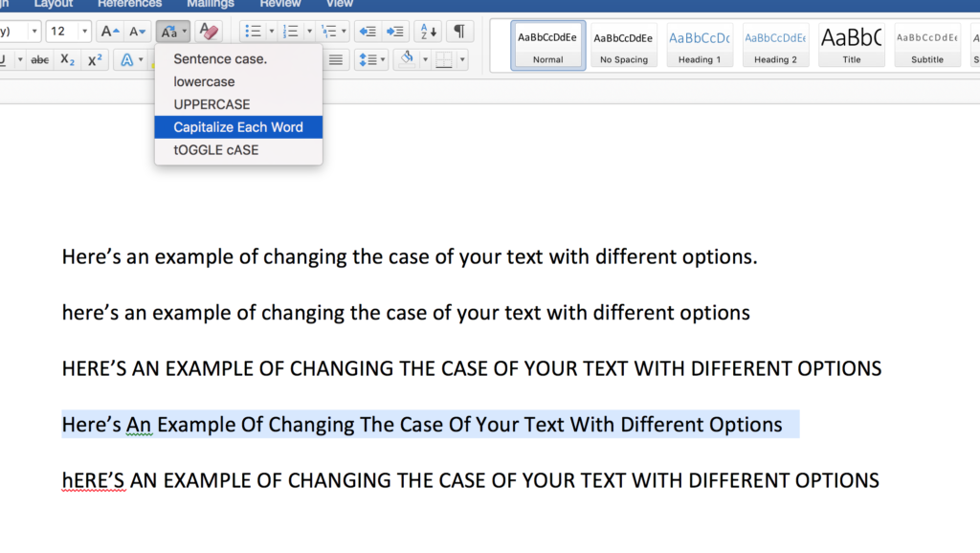
Task: Expand the numbering style dropdown arrow
Action: [x=309, y=32]
